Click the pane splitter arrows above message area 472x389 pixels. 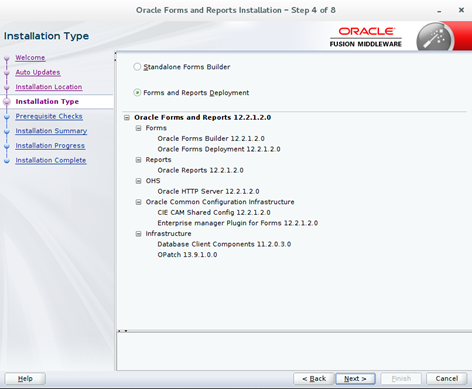click(x=122, y=331)
